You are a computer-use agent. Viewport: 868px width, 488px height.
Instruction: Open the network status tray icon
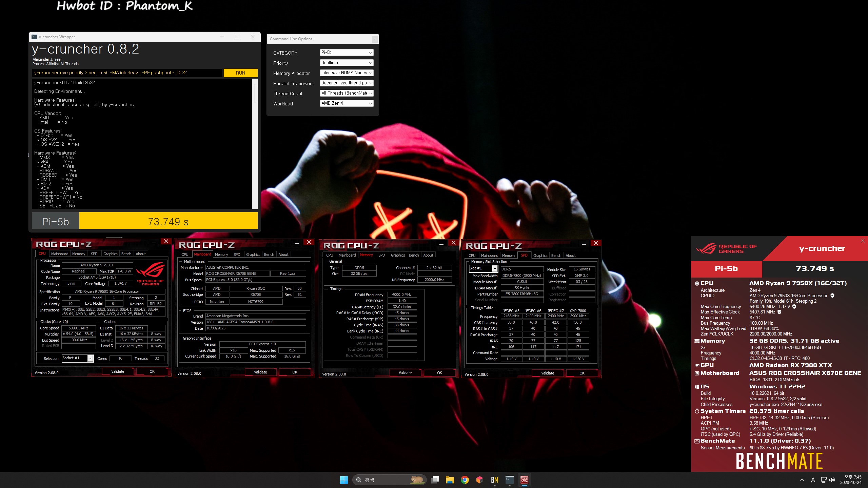824,480
